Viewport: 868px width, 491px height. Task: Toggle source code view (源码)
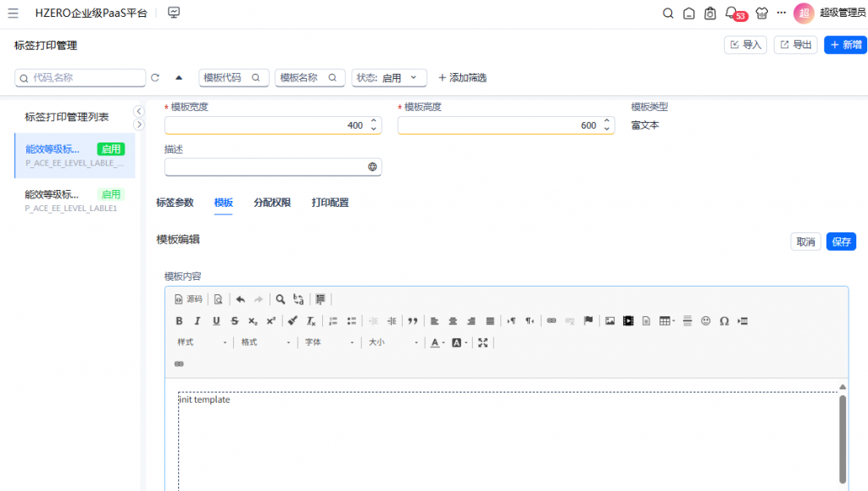coord(188,299)
